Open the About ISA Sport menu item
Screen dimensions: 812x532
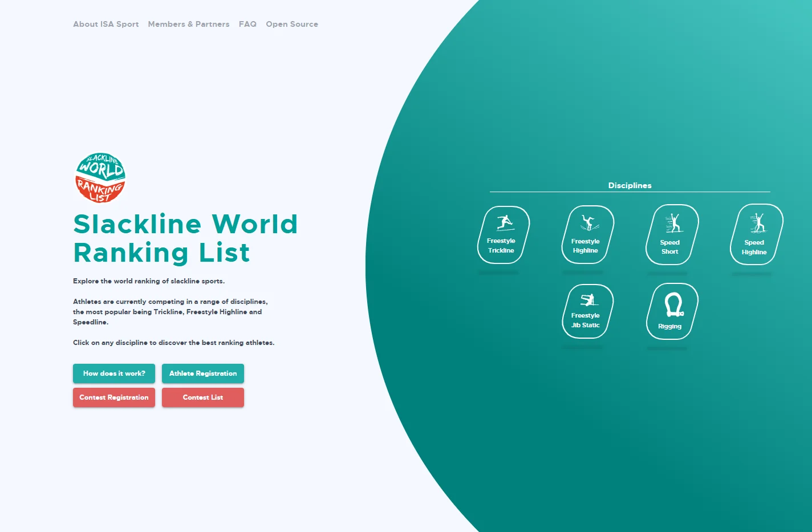(106, 24)
